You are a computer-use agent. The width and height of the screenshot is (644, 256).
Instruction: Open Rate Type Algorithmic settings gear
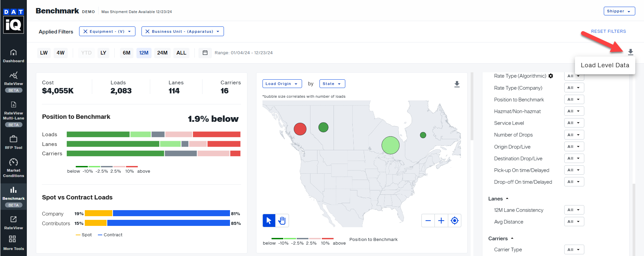click(x=551, y=76)
